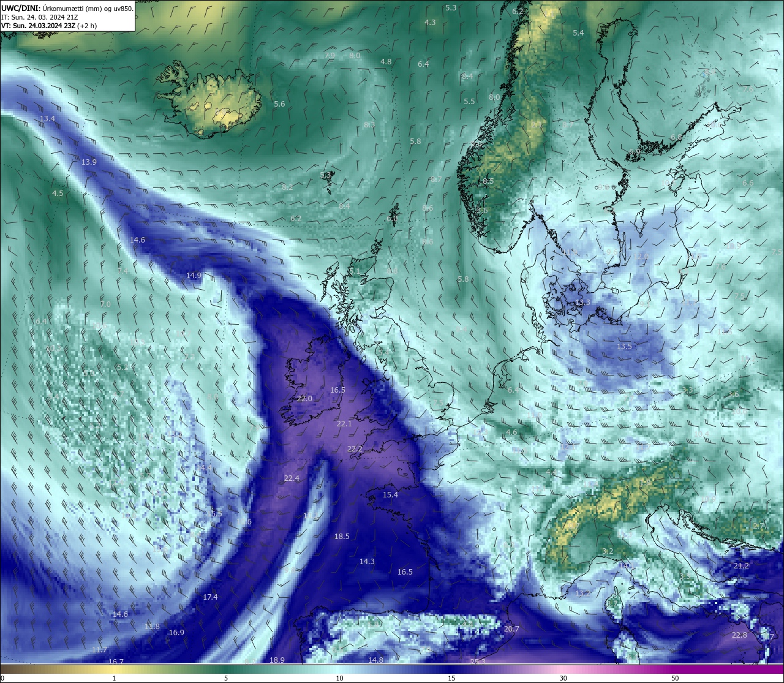Click the 4.3 map value
This screenshot has height=683, width=784.
click(430, 22)
